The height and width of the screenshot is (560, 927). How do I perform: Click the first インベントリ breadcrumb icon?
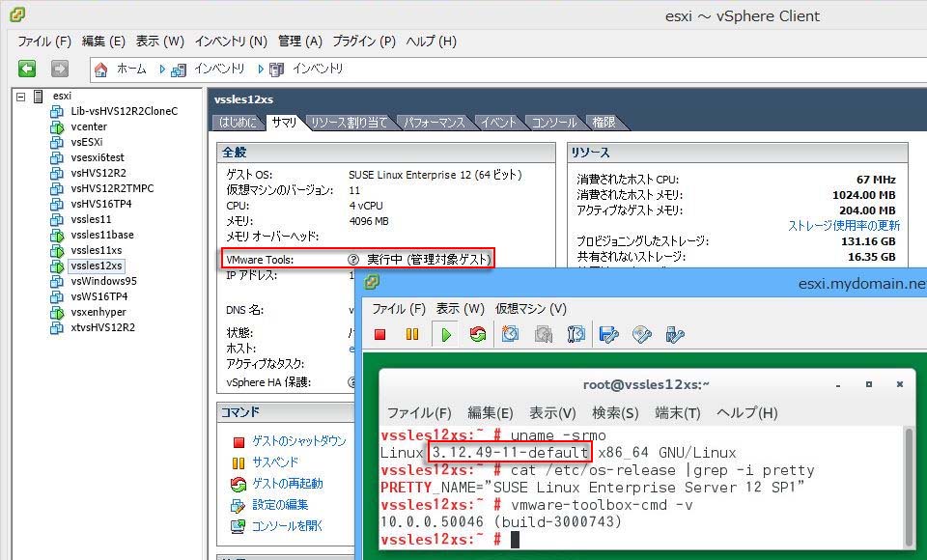179,70
